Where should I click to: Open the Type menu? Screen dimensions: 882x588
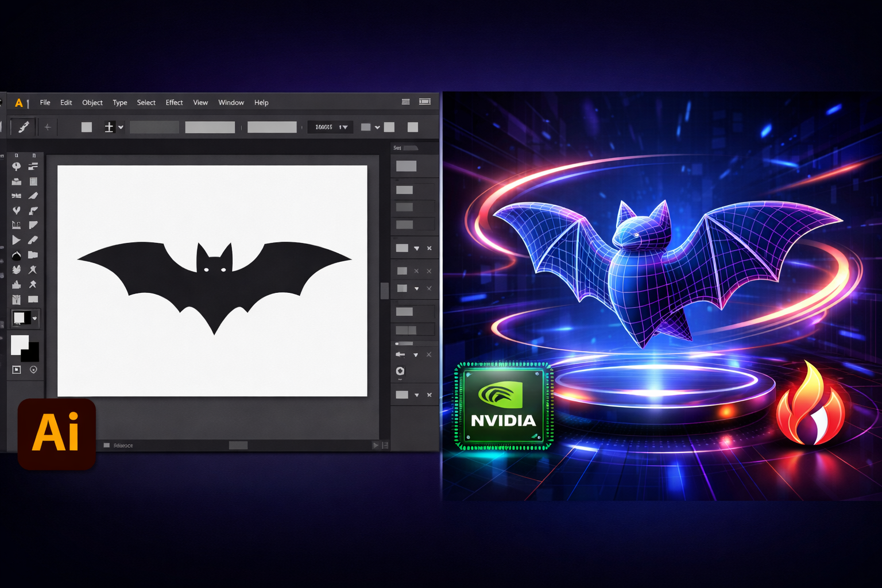tap(120, 102)
